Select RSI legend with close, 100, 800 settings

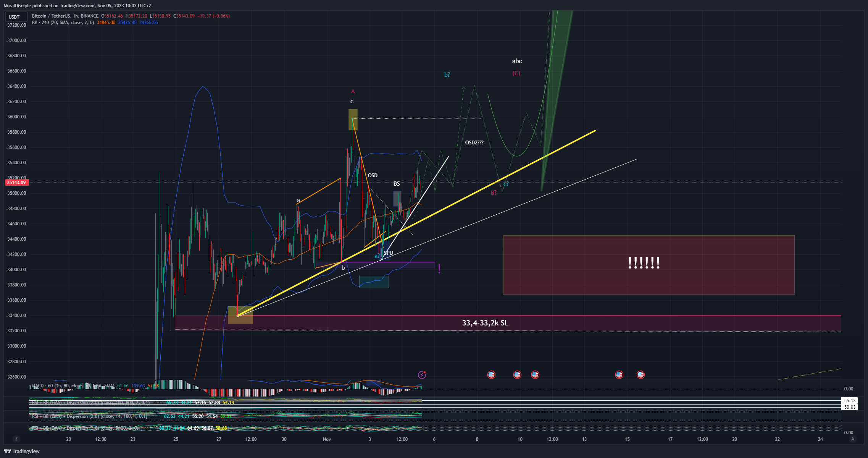coord(90,403)
